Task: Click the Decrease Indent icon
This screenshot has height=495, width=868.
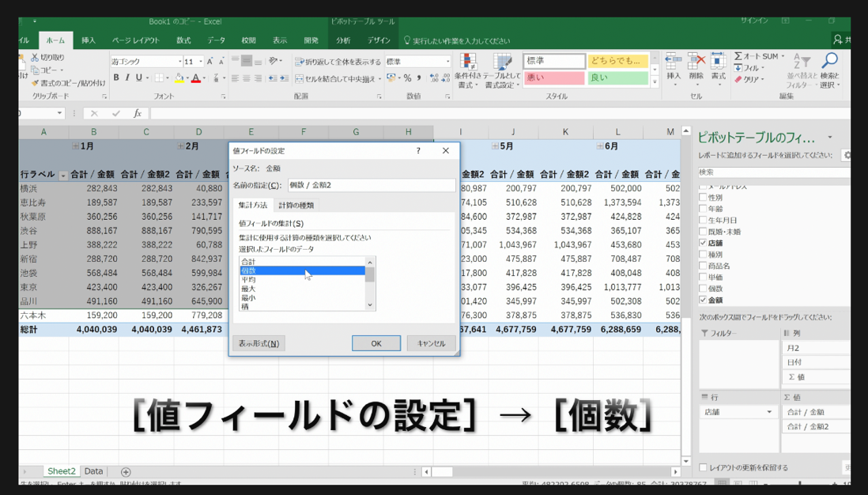Action: point(273,78)
